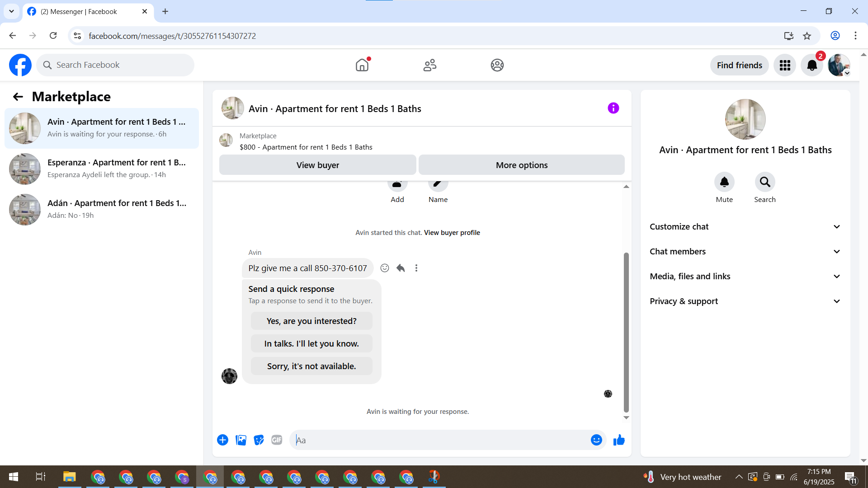Open the tab search dropdown arrow

coord(11,11)
